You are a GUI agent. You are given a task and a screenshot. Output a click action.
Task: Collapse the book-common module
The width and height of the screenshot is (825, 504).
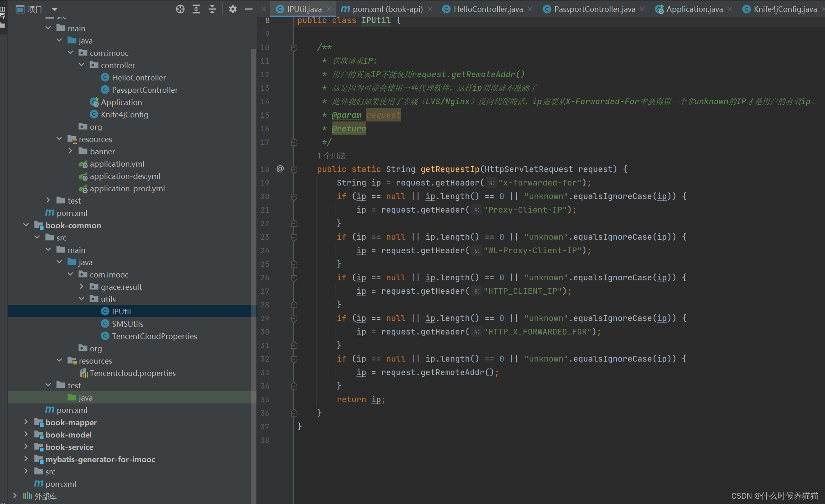(x=26, y=225)
